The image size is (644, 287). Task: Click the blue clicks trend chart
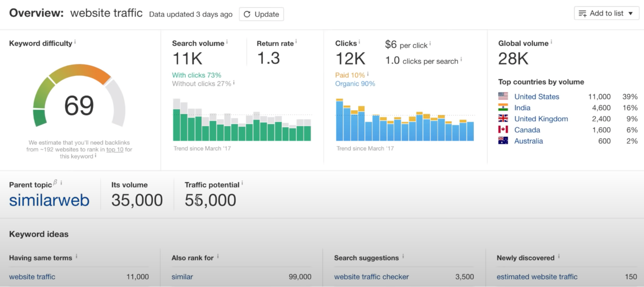click(405, 120)
